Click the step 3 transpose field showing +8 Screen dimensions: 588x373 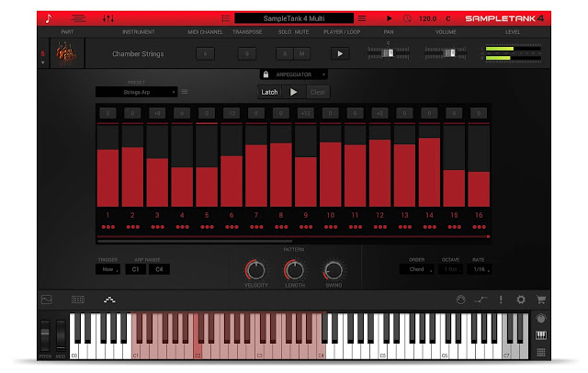(157, 113)
